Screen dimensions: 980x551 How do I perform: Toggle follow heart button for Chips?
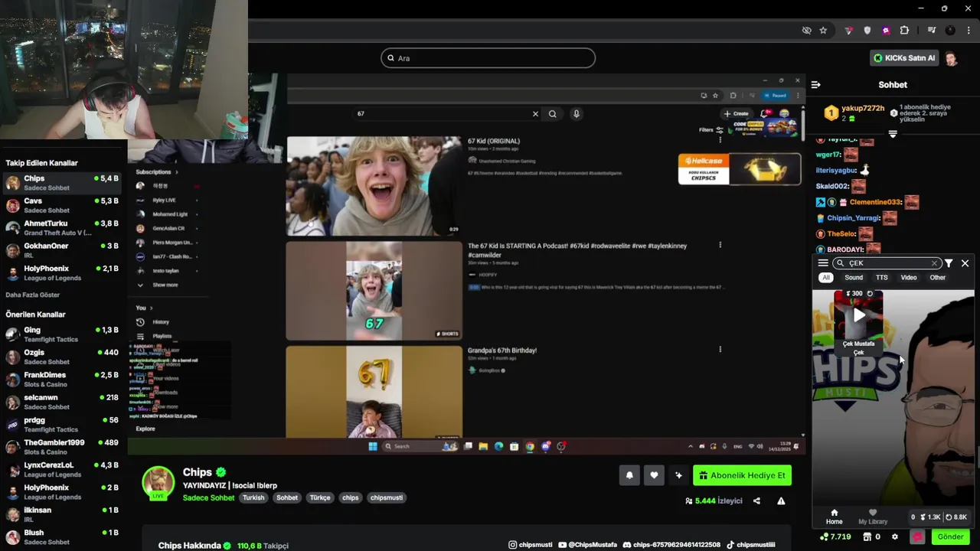(x=654, y=475)
